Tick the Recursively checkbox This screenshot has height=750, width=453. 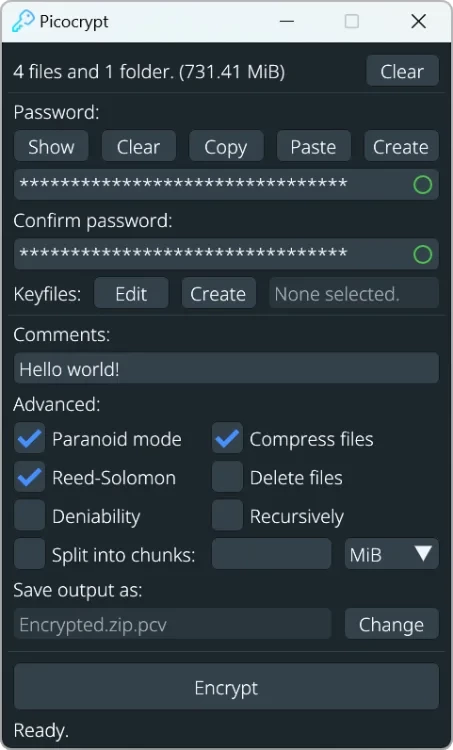pyautogui.click(x=227, y=516)
